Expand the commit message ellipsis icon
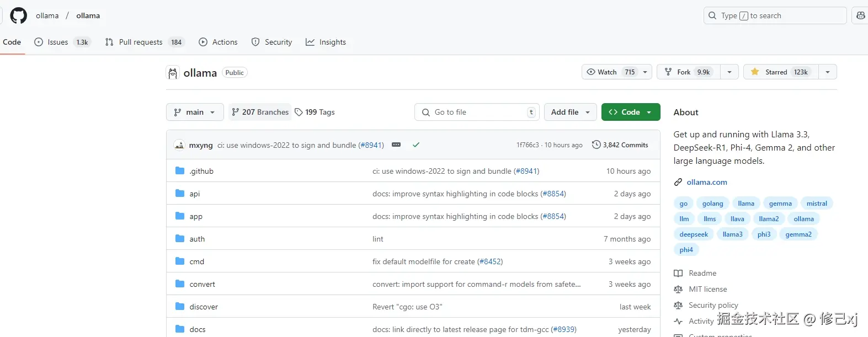The image size is (868, 337). [396, 145]
